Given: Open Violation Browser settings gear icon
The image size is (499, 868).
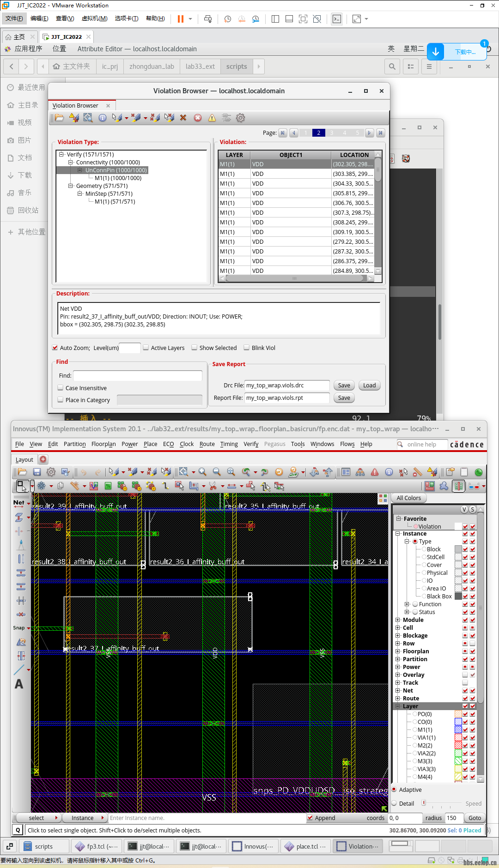Looking at the screenshot, I should (241, 118).
